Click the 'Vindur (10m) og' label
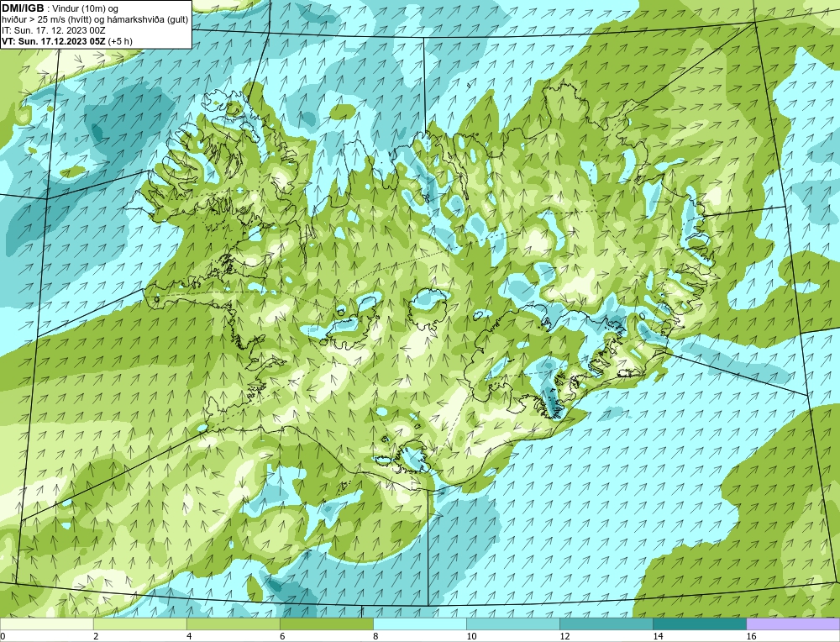This screenshot has width=840, height=642. pyautogui.click(x=85, y=8)
